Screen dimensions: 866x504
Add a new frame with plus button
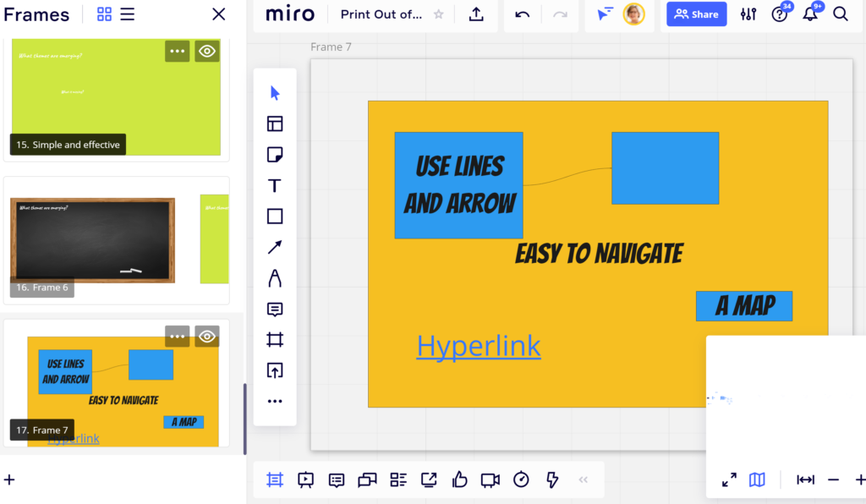tap(9, 479)
